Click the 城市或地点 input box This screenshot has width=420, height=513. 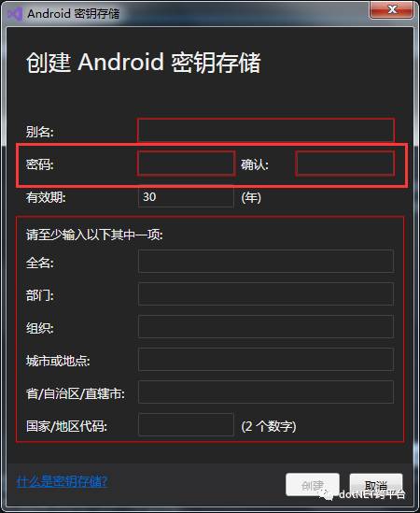[266, 359]
